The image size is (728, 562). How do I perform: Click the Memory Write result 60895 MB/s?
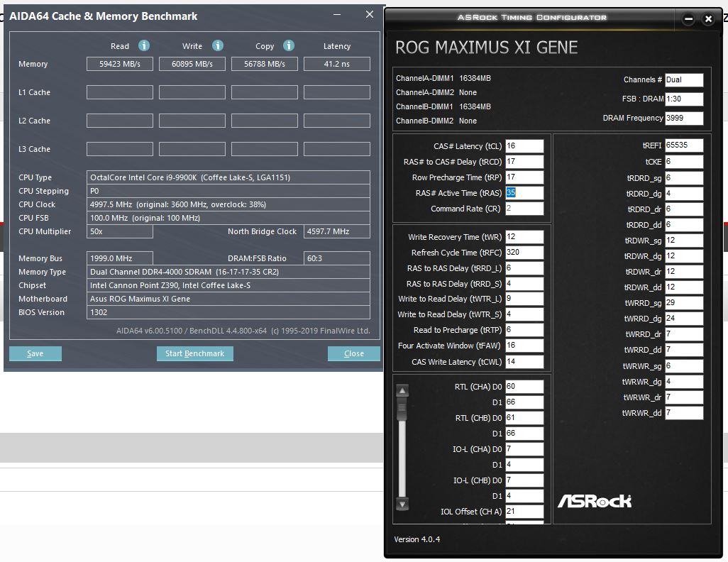[x=192, y=64]
